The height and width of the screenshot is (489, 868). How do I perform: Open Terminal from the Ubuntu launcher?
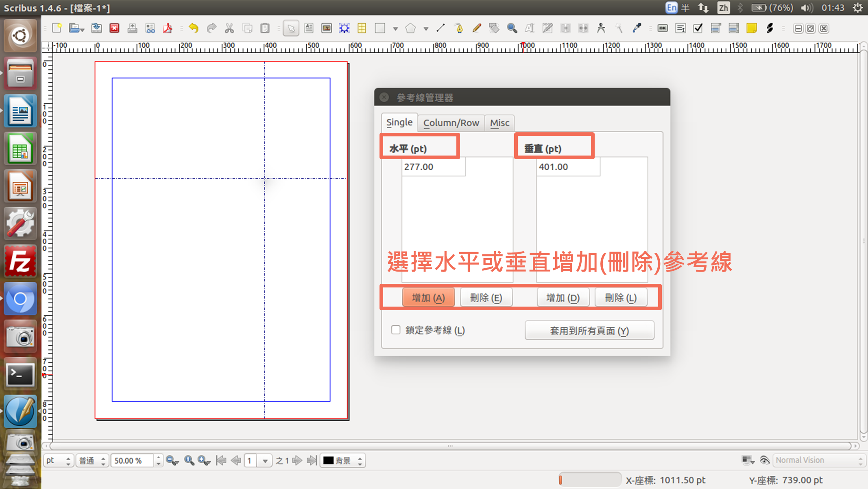pos(20,375)
